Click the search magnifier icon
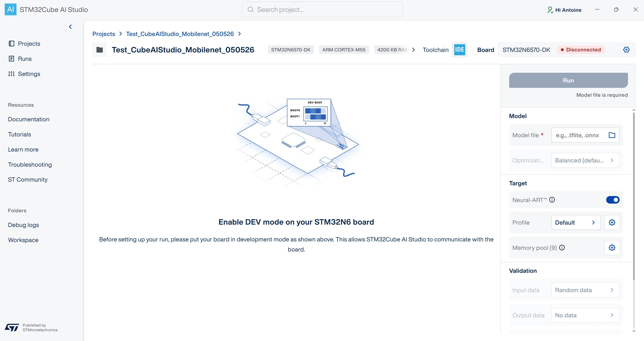The height and width of the screenshot is (341, 644). coord(250,10)
